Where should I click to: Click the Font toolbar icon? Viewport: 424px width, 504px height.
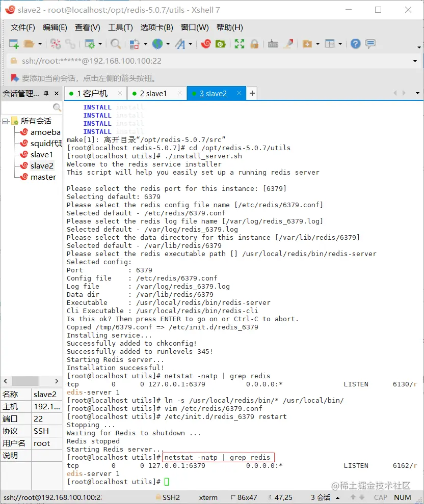point(180,44)
